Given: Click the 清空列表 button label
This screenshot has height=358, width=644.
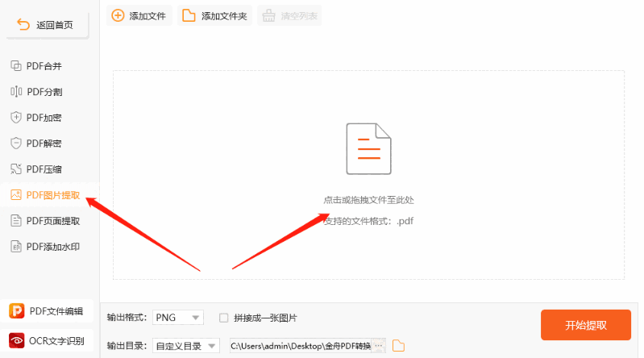Looking at the screenshot, I should tap(299, 16).
